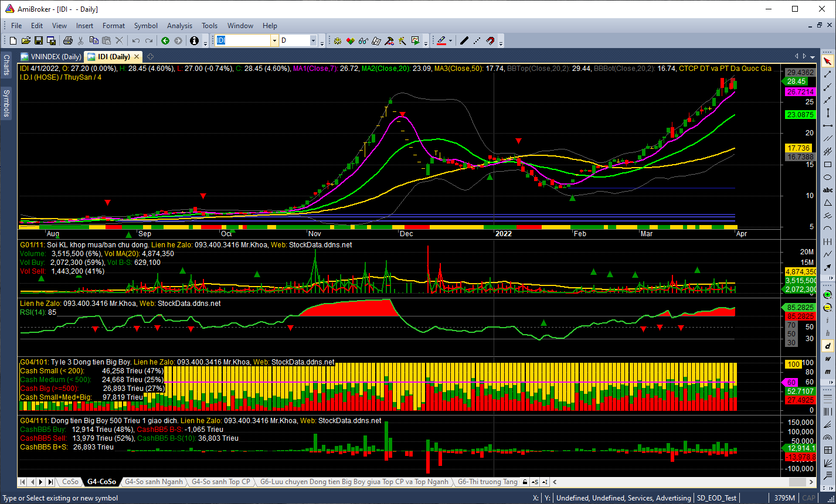The width and height of the screenshot is (836, 504).
Task: Expand overflow arrow after interval combo box
Action: click(x=321, y=41)
